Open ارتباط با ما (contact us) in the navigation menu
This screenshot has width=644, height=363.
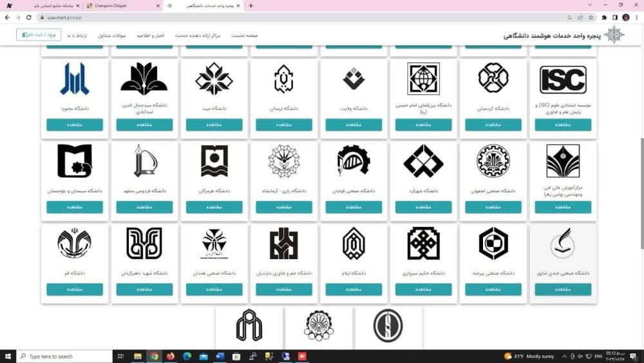point(77,35)
